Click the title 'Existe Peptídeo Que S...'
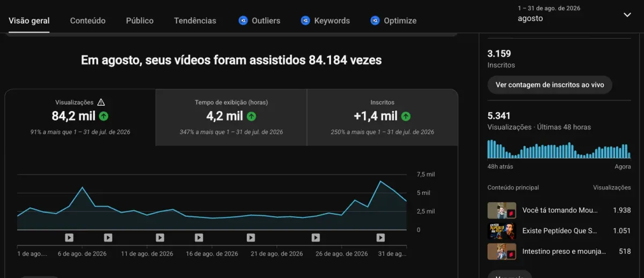 [x=560, y=231]
